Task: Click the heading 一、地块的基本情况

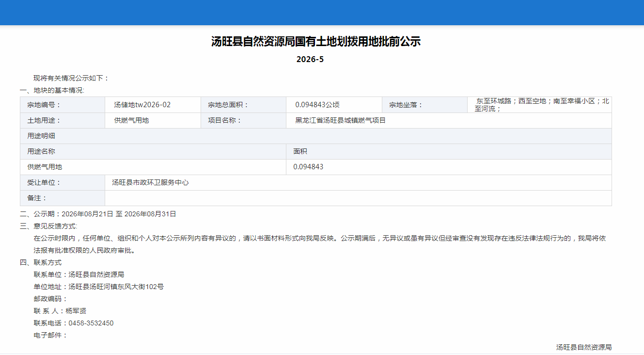Action: click(52, 90)
